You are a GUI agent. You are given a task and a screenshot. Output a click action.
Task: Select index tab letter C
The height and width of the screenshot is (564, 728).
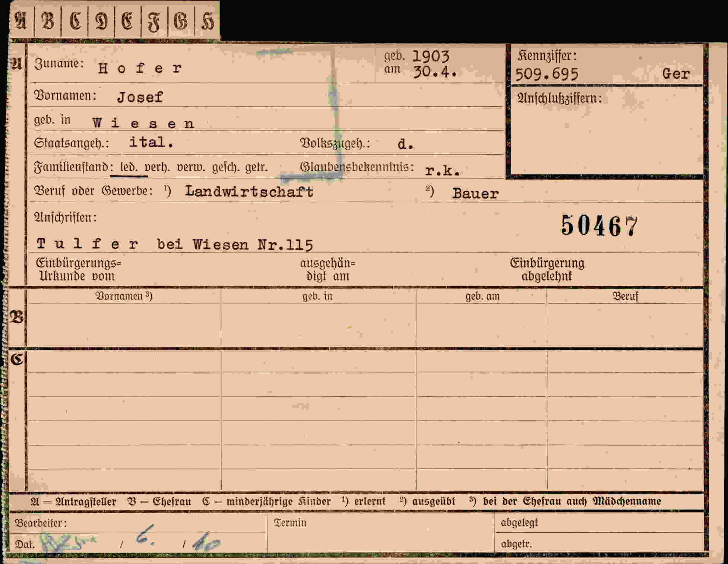75,21
